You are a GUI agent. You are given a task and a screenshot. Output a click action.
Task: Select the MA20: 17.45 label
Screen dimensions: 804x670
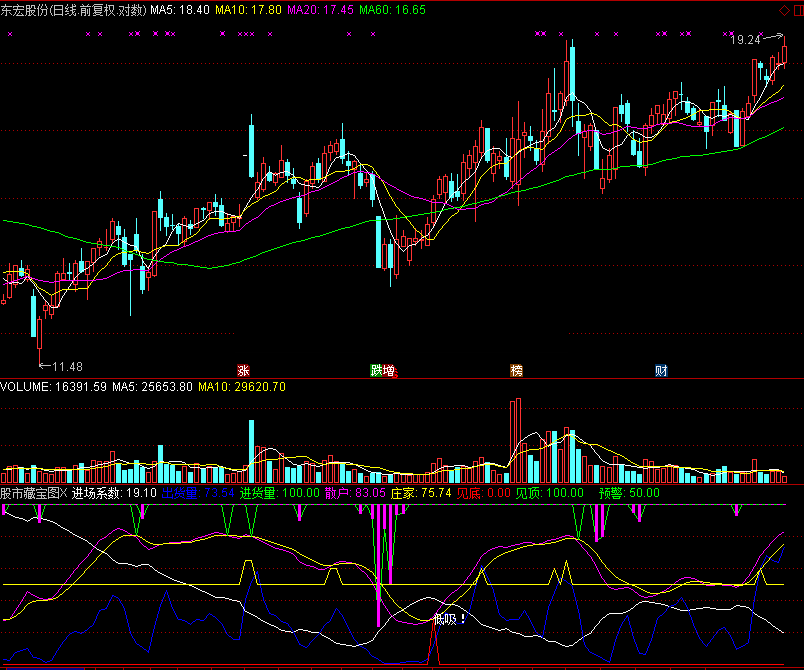320,10
